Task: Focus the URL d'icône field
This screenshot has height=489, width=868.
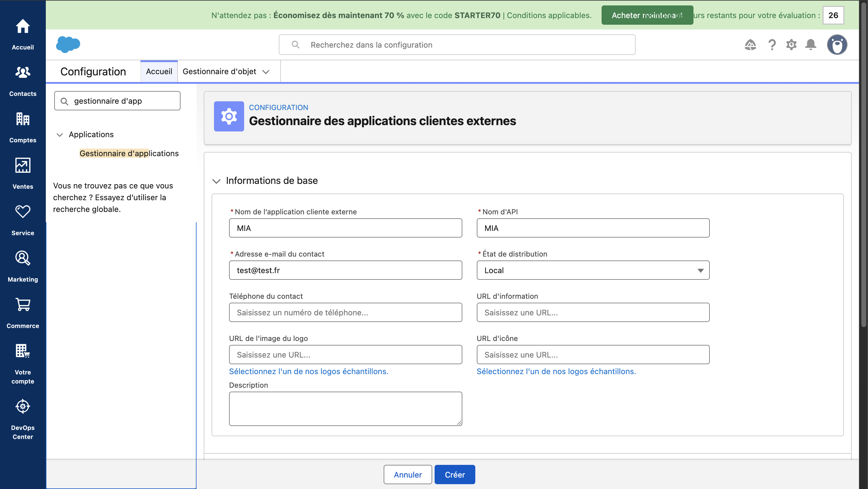Action: 593,354
